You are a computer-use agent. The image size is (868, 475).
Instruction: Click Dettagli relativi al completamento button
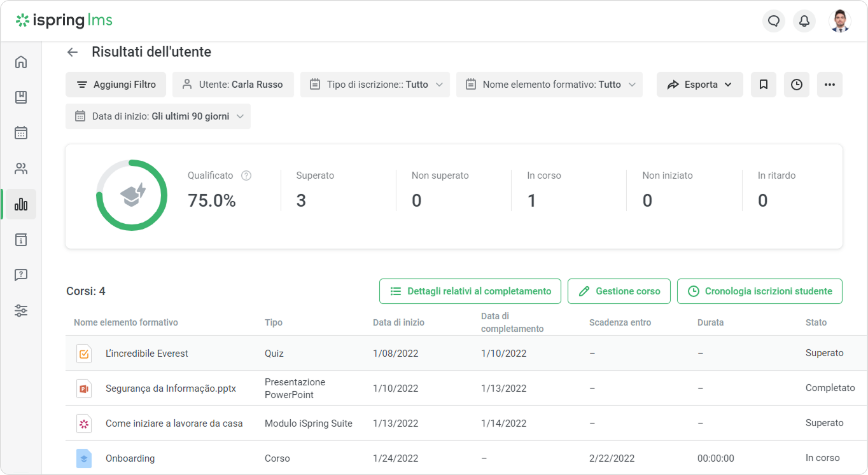click(x=470, y=291)
